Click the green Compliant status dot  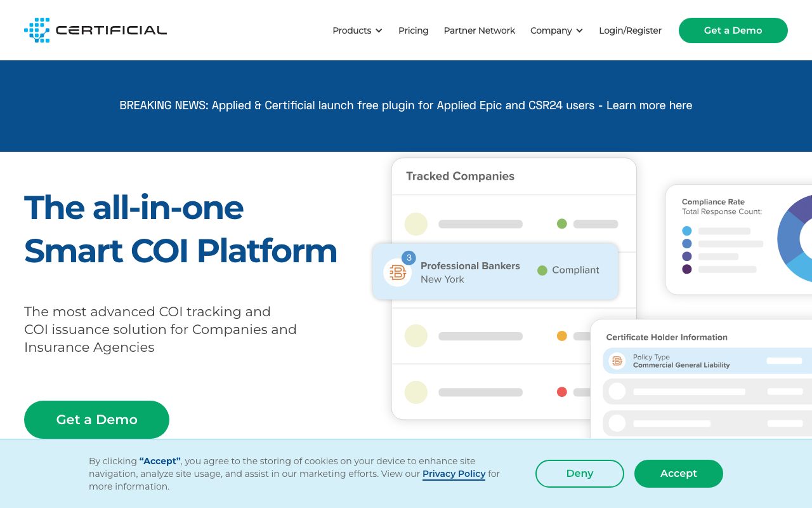coord(542,271)
